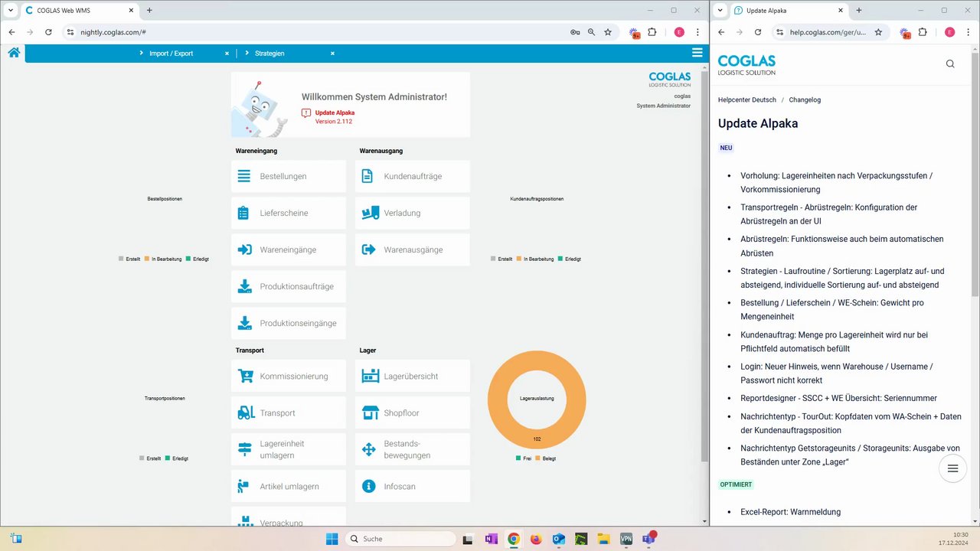Reload the COGLAS Web WMS page
Screen dimensions: 980x551
coord(48,32)
